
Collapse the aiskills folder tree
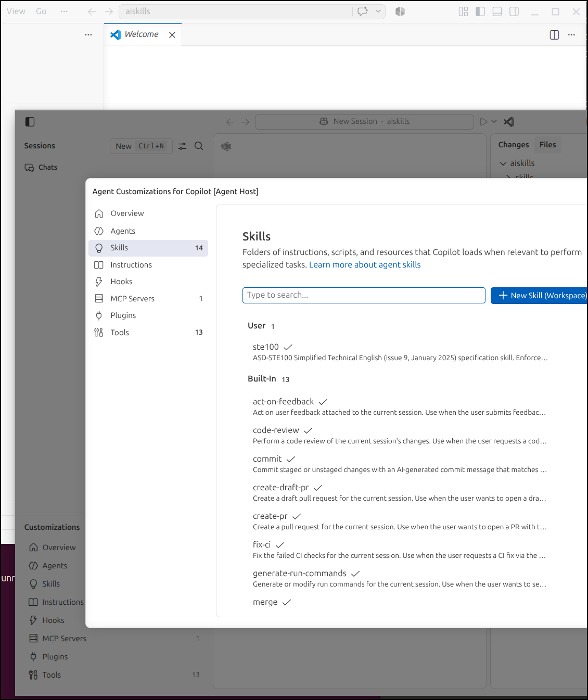coord(503,163)
